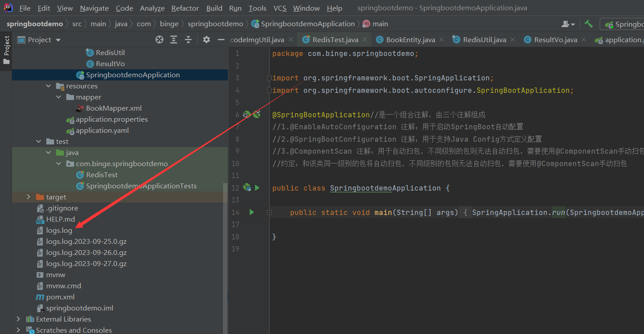Open the Project panel gear settings
Viewport: 644px width, 334px height.
(207, 40)
